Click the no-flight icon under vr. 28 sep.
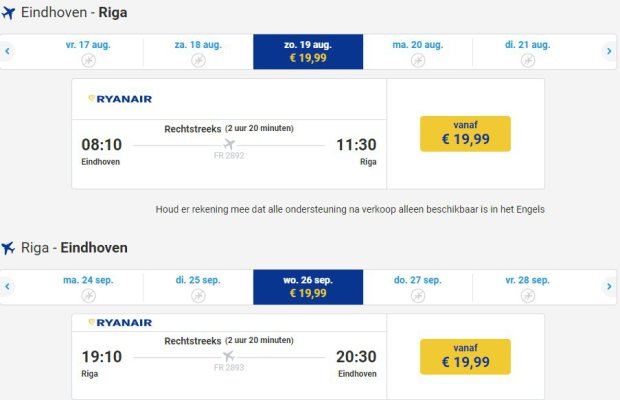620x400 pixels. click(527, 295)
